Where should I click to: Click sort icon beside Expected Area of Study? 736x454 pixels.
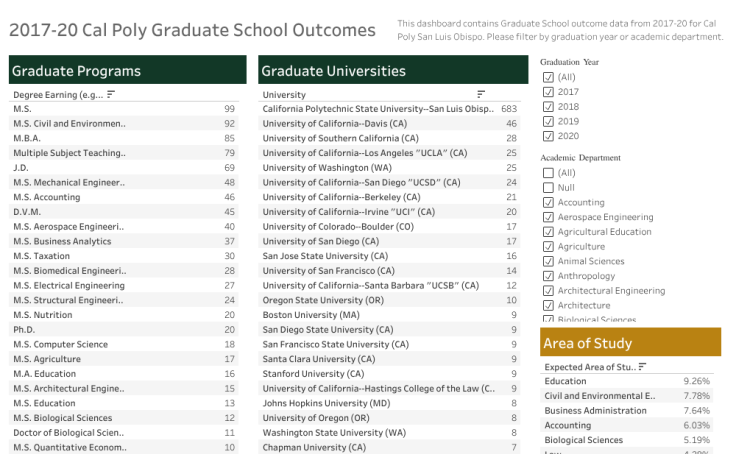coord(642,367)
